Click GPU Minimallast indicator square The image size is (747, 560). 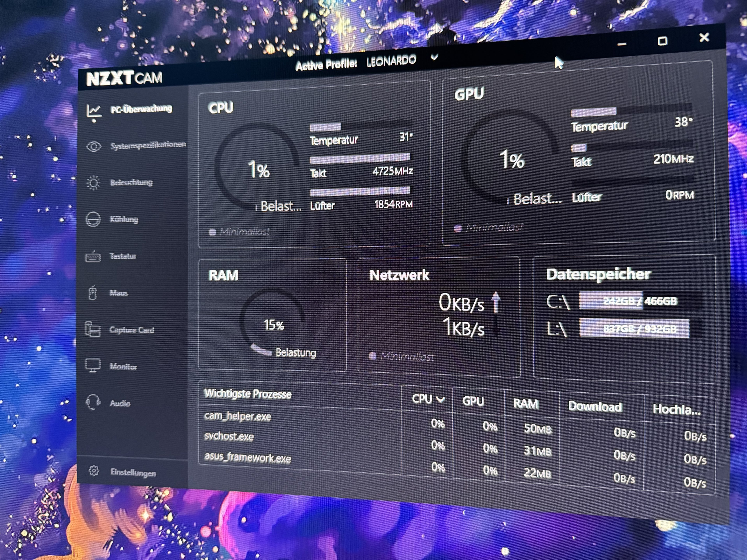pos(458,228)
